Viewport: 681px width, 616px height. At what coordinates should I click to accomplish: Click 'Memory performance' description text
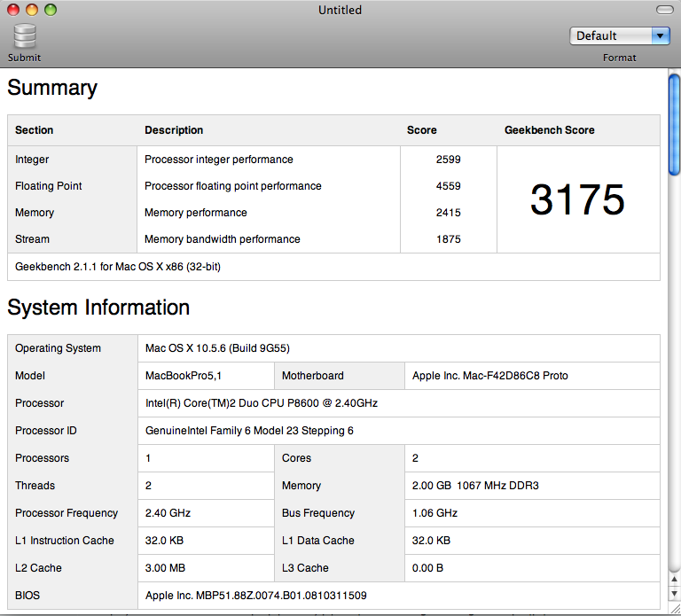point(196,213)
